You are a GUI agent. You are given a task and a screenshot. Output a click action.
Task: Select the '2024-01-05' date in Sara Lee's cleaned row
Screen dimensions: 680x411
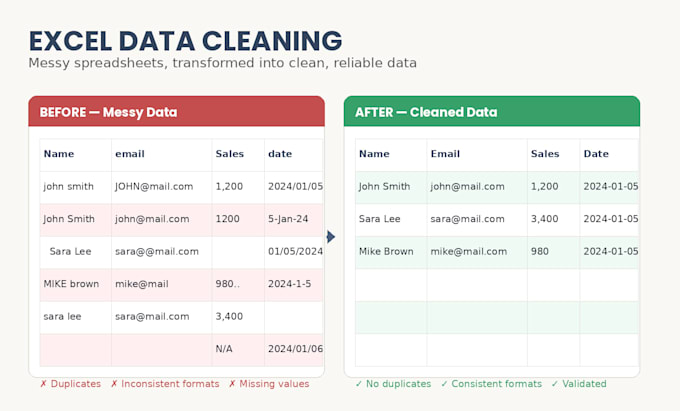tap(611, 219)
